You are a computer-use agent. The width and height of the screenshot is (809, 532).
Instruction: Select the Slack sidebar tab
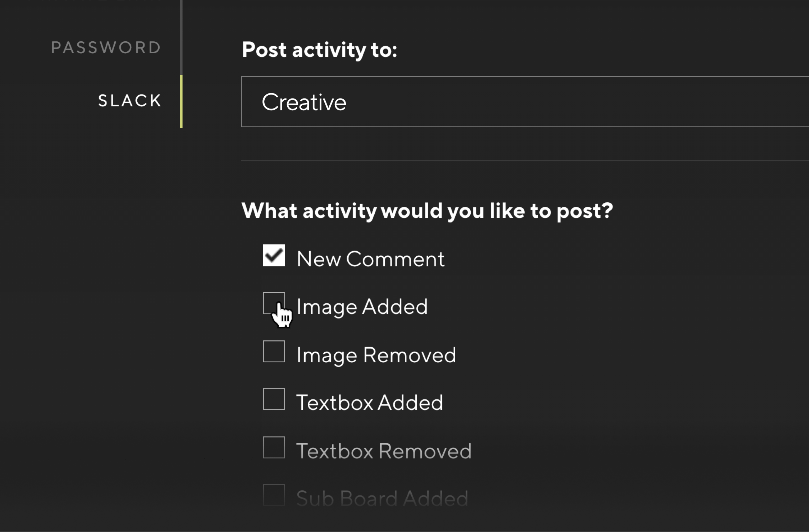tap(130, 100)
